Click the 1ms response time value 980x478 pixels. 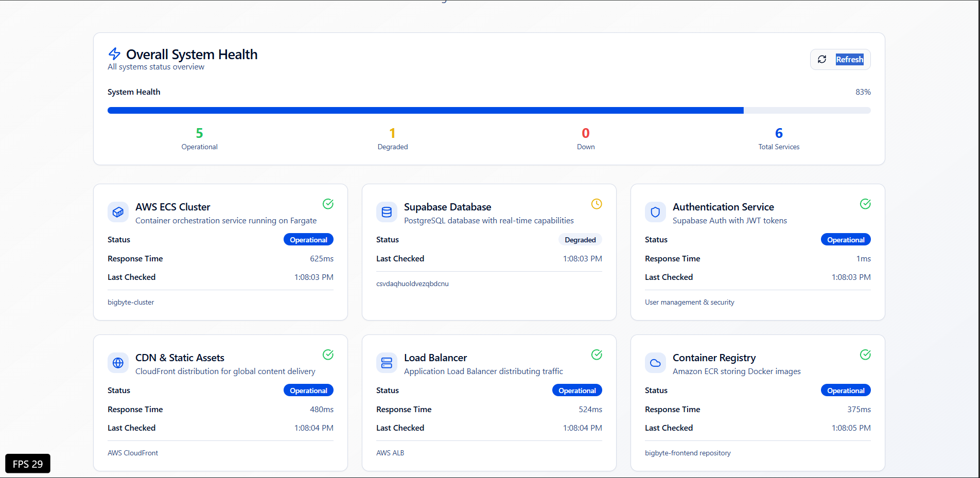point(864,259)
